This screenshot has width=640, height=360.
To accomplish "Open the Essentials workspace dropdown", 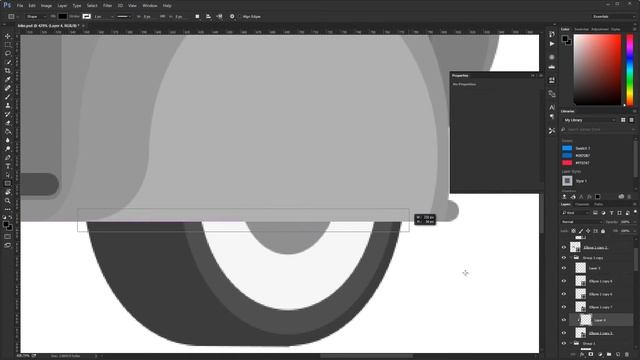I will coord(613,17).
